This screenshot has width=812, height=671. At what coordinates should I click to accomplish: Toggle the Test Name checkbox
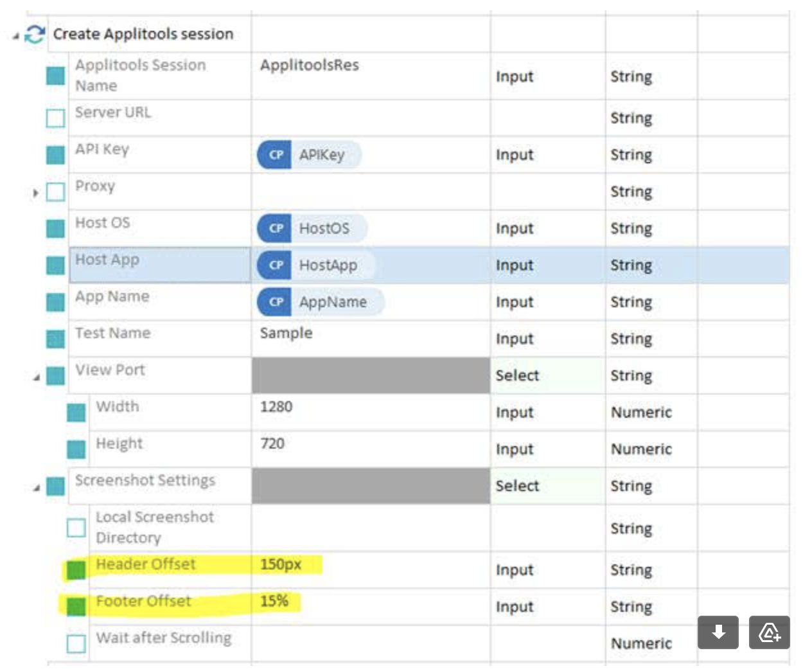[x=56, y=338]
